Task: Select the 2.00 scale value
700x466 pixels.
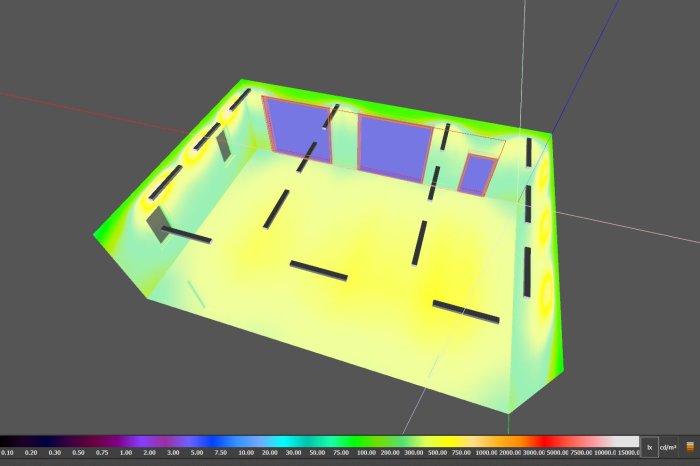Action: (x=150, y=453)
